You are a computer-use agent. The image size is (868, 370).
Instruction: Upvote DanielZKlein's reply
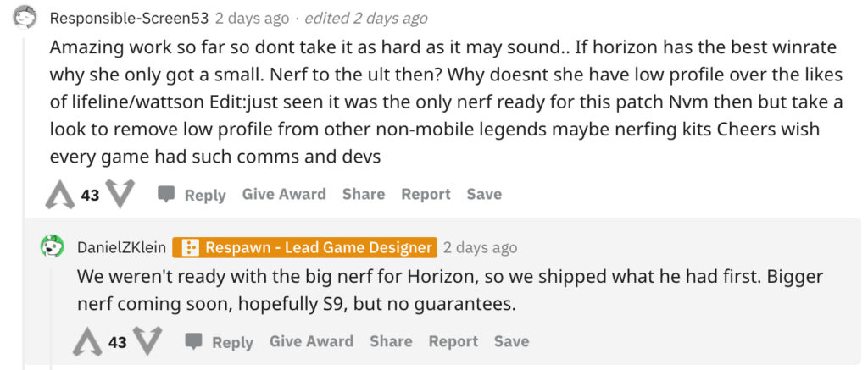coord(87,342)
